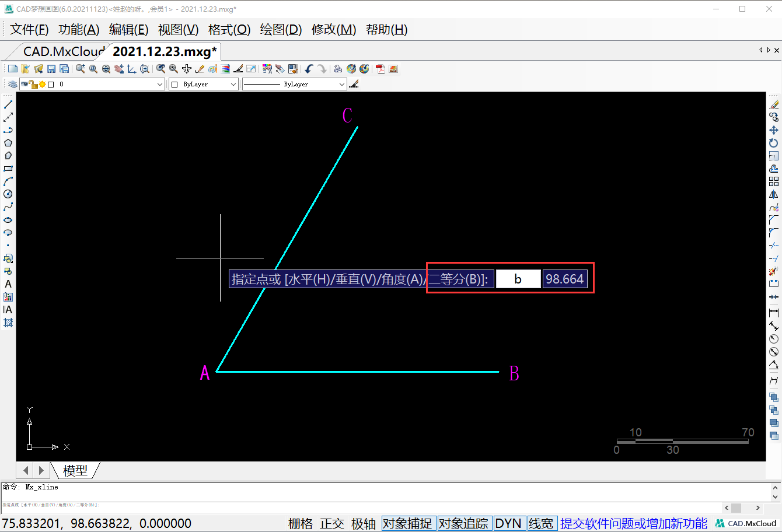Click the Redo arrow icon
Image resolution: width=782 pixels, height=532 pixels.
coord(322,69)
